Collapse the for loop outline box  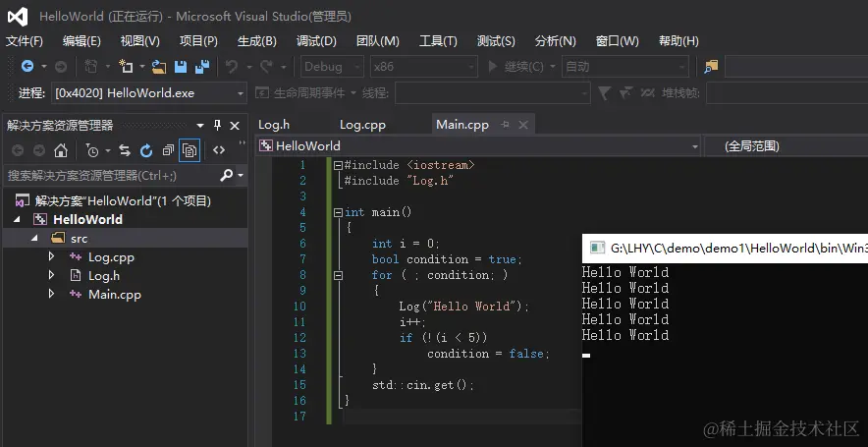tap(338, 275)
